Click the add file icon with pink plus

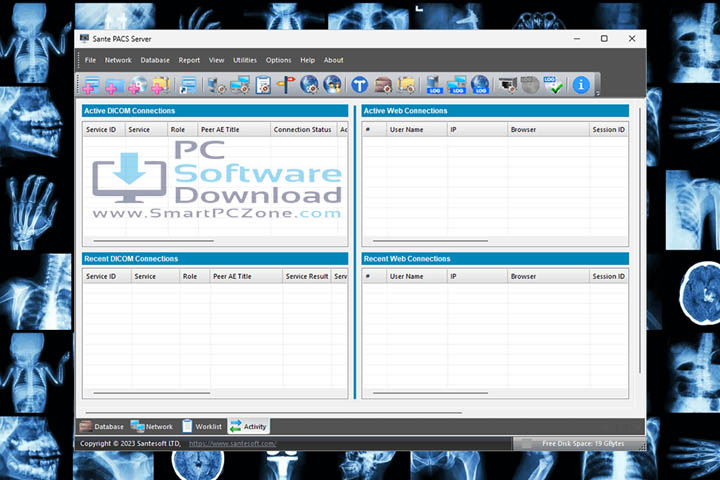click(91, 85)
